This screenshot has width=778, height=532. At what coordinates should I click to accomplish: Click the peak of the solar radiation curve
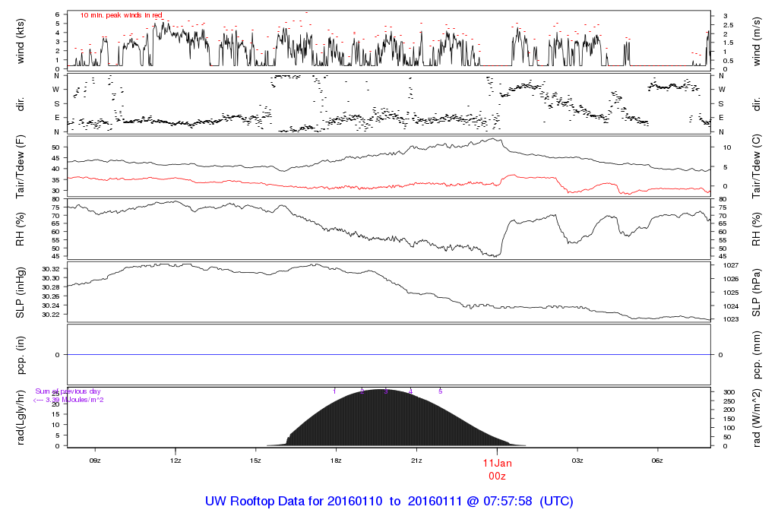(x=380, y=390)
